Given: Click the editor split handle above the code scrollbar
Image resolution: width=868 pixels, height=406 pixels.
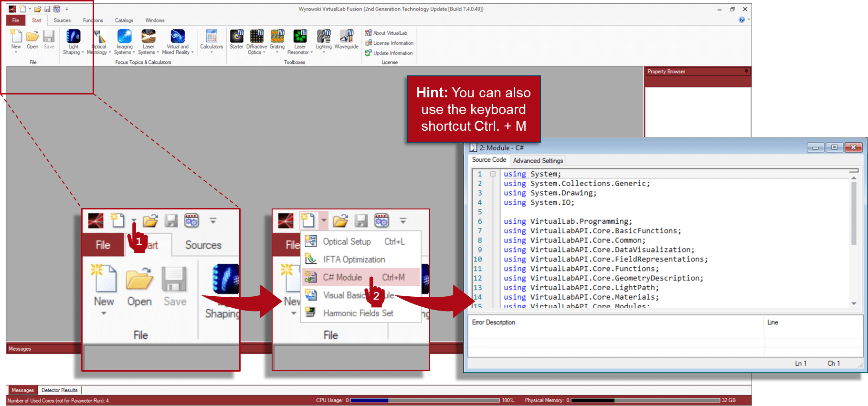Looking at the screenshot, I should pyautogui.click(x=854, y=170).
